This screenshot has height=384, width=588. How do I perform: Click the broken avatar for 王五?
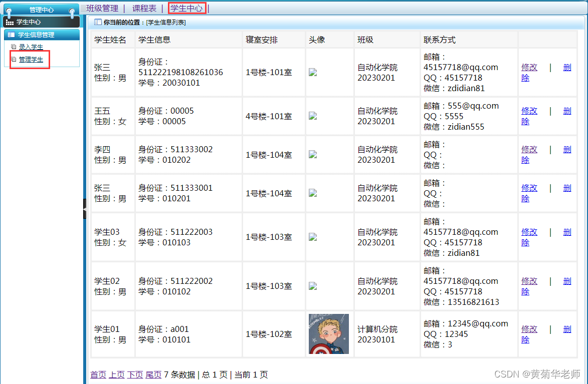coord(313,116)
